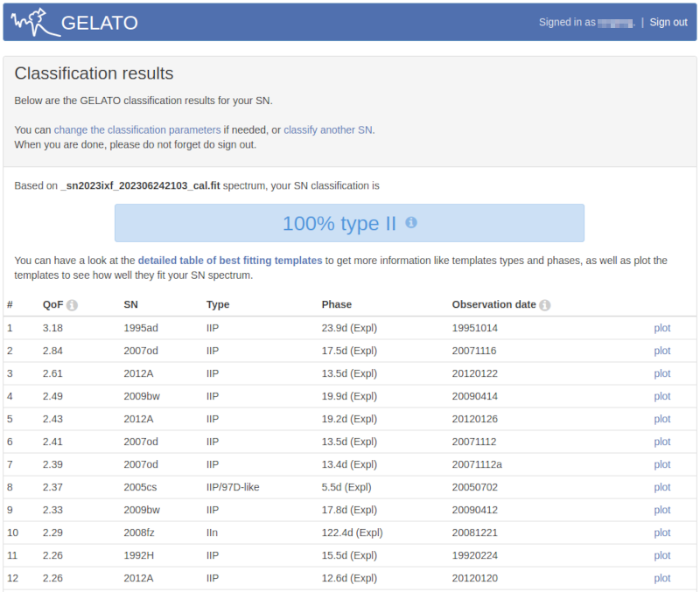Select the 20050702 observation date

[474, 487]
